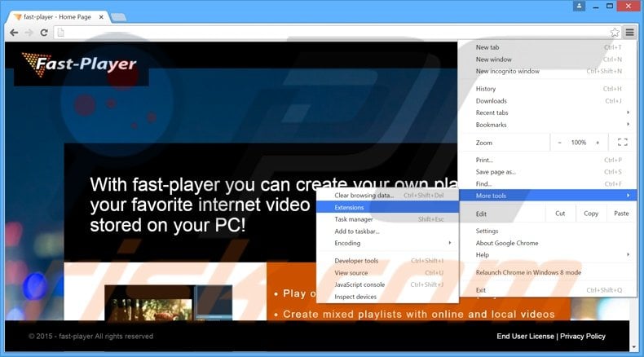Click the Fast-Player logo

[x=79, y=64]
